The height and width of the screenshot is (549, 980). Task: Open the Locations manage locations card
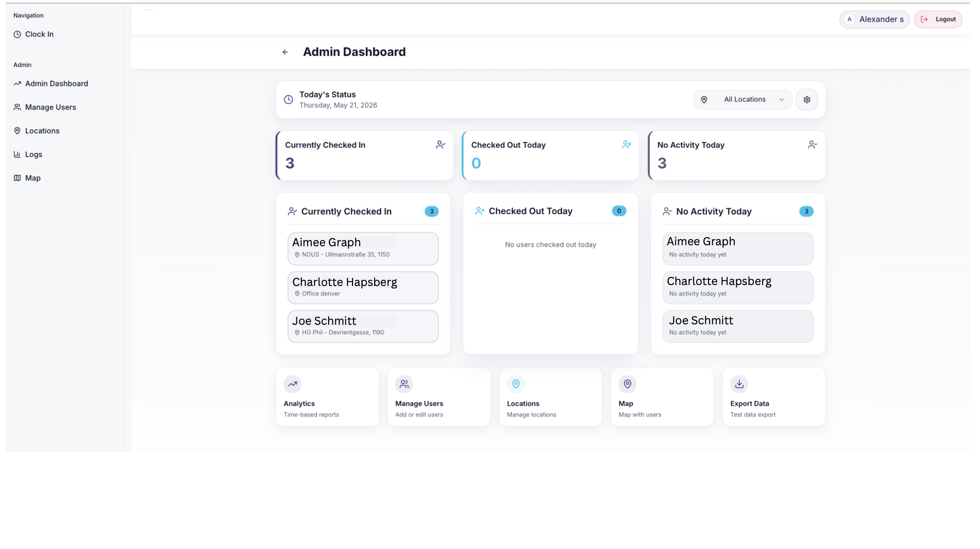tap(550, 397)
